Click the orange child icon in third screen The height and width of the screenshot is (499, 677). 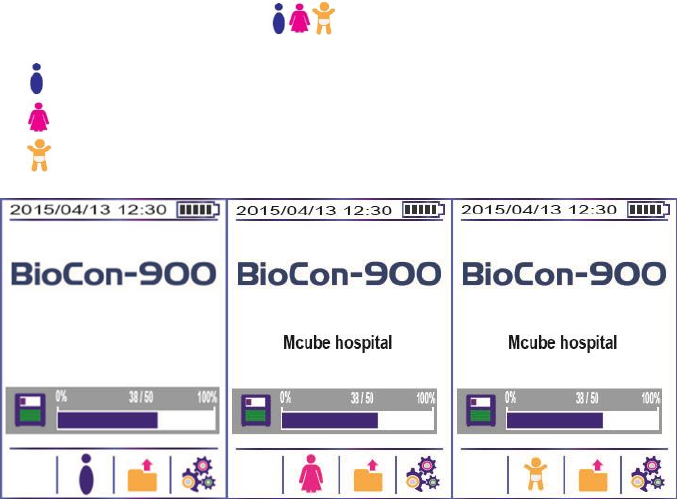537,473
